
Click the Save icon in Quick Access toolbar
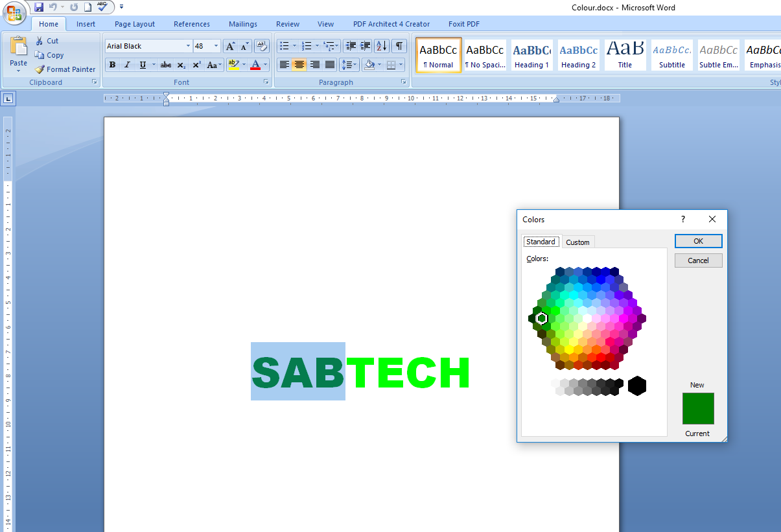tap(39, 7)
